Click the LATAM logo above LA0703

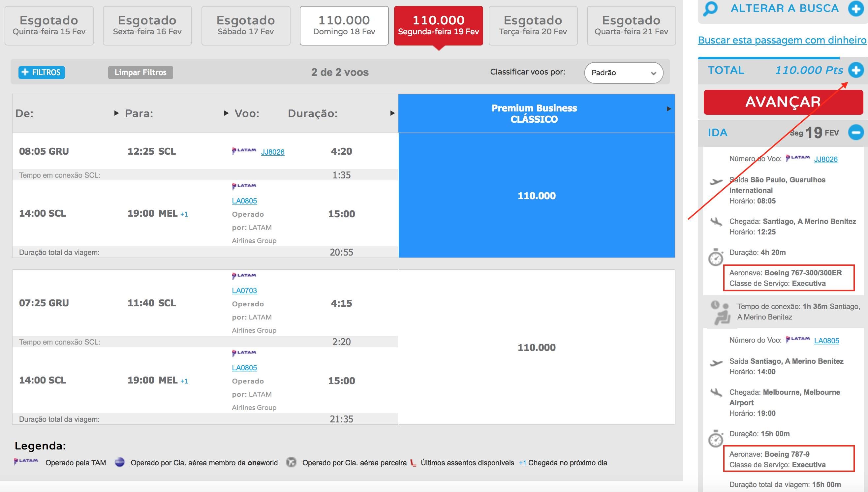point(244,276)
